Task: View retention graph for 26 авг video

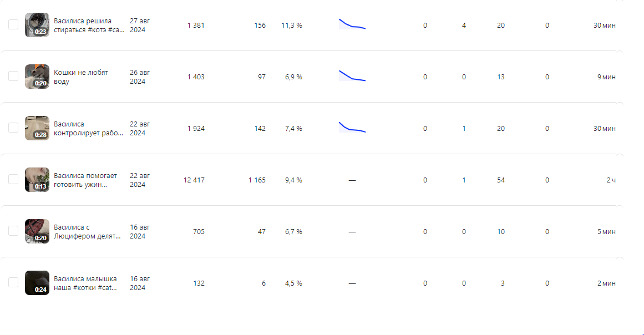Action: click(x=352, y=75)
